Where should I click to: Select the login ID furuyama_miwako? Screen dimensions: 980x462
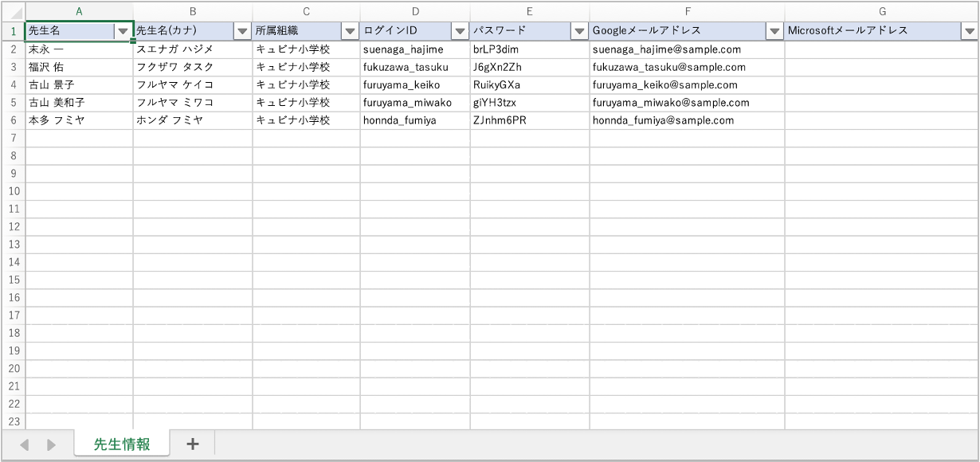[415, 103]
